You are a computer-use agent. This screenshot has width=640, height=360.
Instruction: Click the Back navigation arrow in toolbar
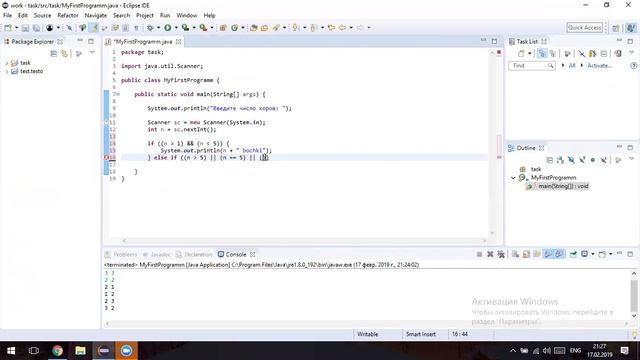342,28
